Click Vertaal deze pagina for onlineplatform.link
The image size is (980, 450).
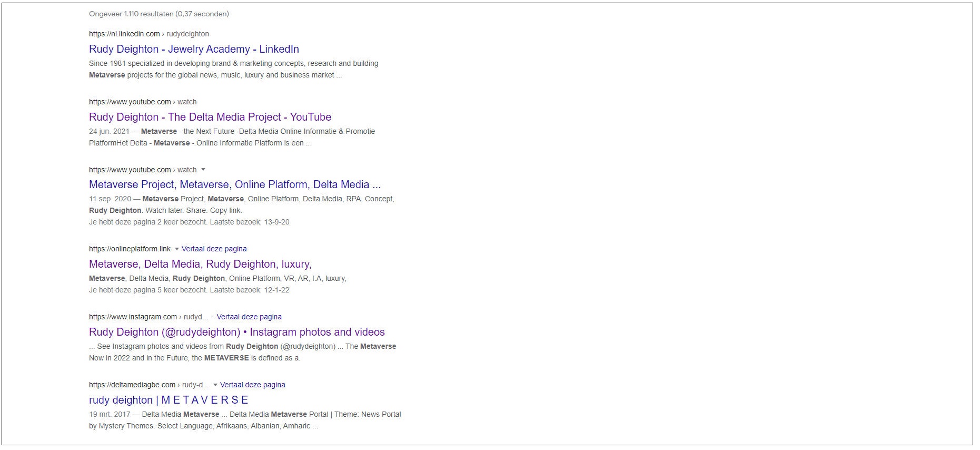214,249
